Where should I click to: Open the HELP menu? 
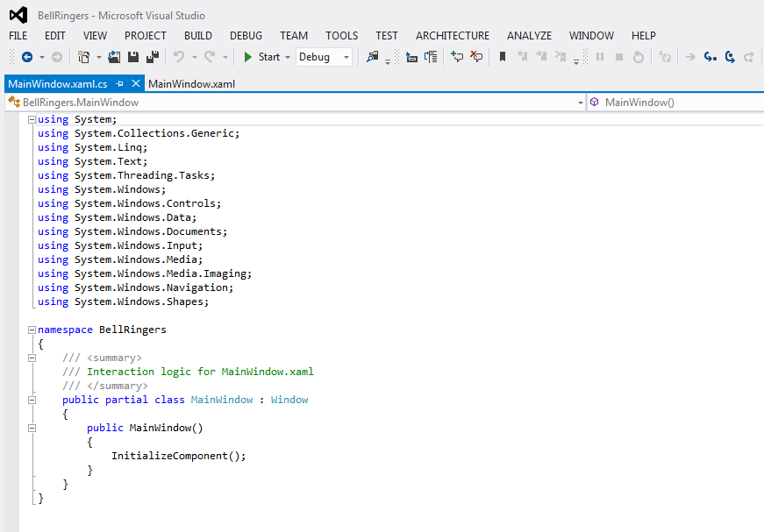(644, 36)
